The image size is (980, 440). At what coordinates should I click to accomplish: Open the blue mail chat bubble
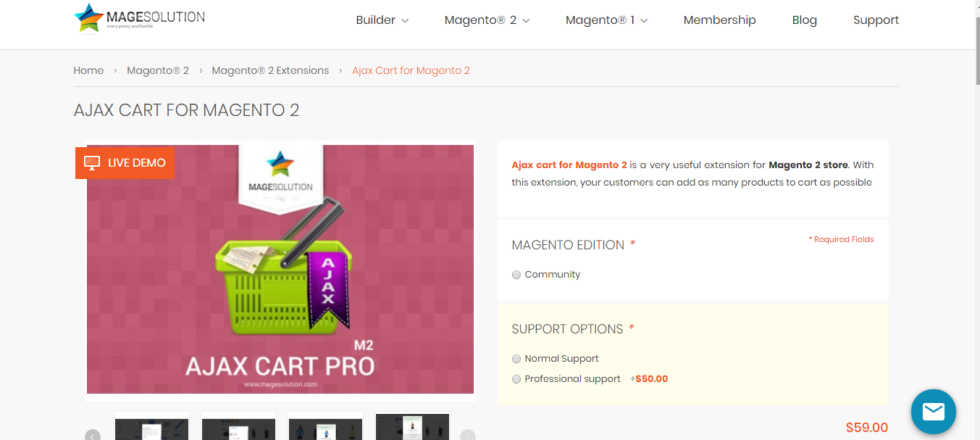934,412
